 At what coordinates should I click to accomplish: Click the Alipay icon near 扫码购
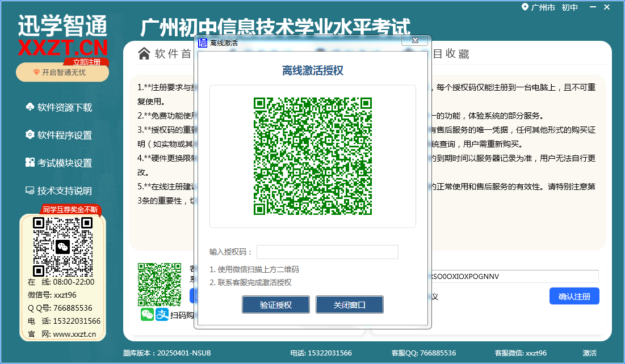point(162,314)
